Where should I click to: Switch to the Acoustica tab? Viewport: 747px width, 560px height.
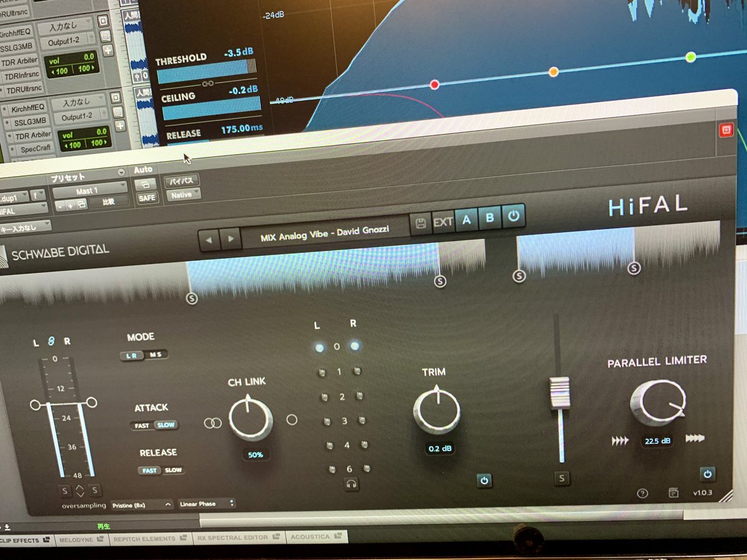pyautogui.click(x=317, y=536)
